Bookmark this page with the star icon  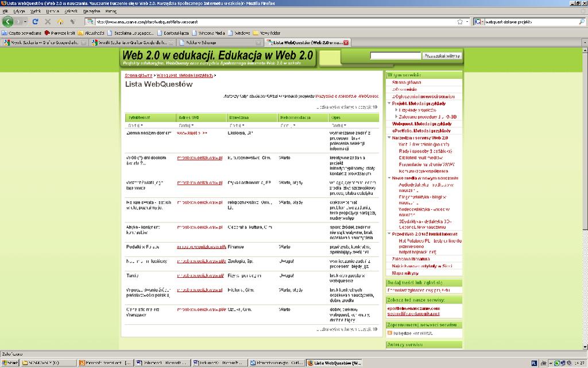[460, 22]
